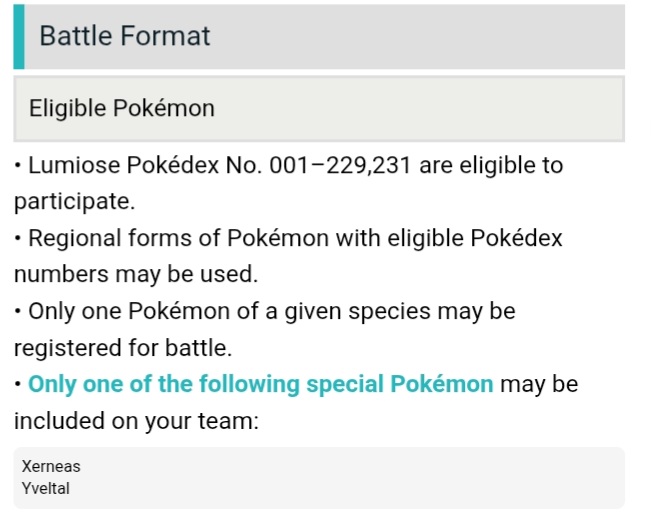Click the Battle Format section header
Screen dimensions: 651x530
point(124,37)
